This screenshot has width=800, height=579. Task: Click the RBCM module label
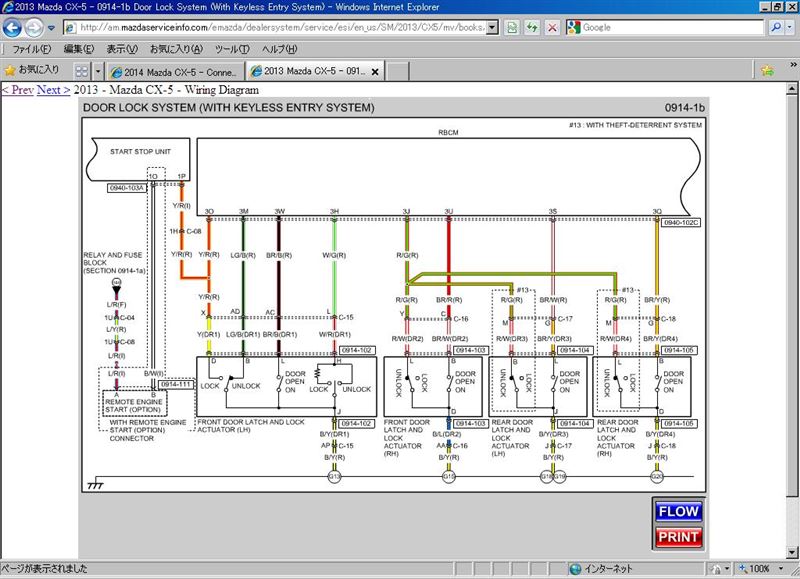pyautogui.click(x=448, y=133)
